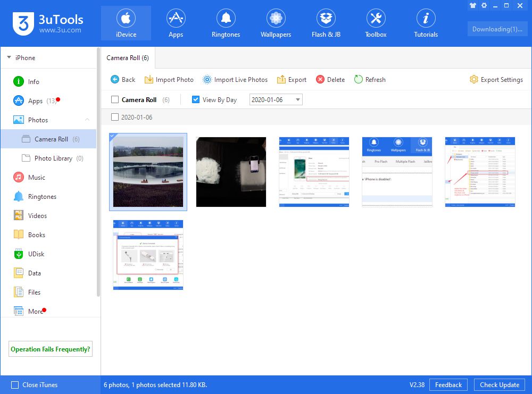
Task: Select the iPhone info screenshot thumbnail
Action: [x=314, y=172]
